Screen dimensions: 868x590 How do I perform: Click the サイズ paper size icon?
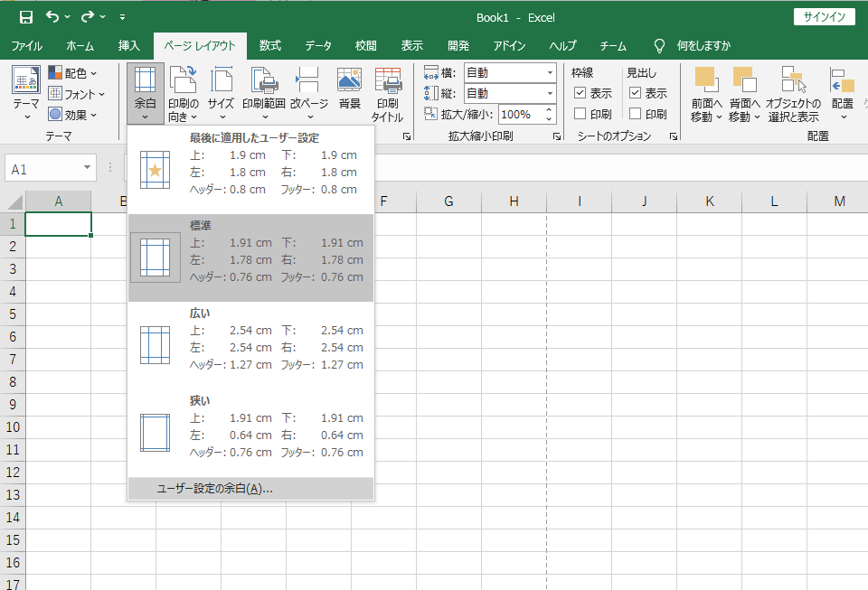click(221, 80)
